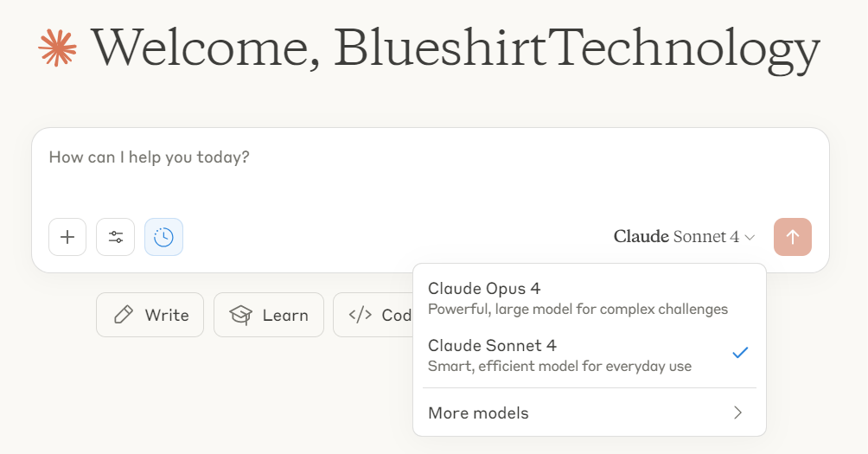Click the graduation cap Learn icon
Image resolution: width=868 pixels, height=454 pixels.
pos(241,315)
